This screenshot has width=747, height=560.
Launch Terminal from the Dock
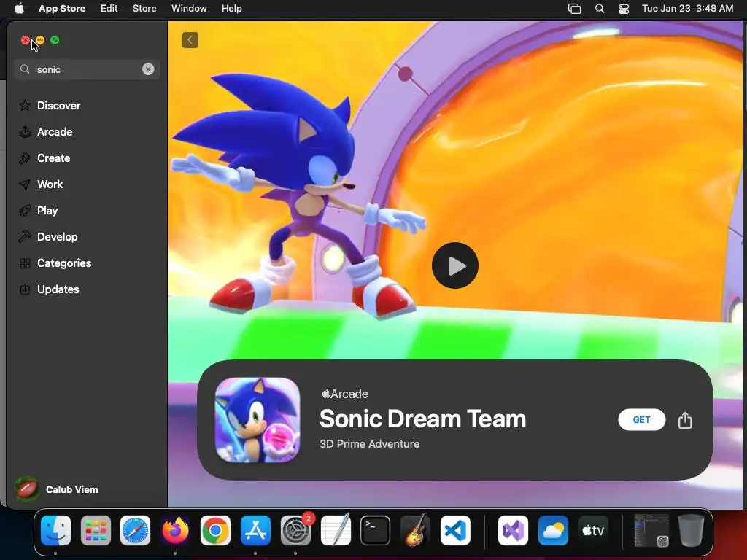pos(376,530)
